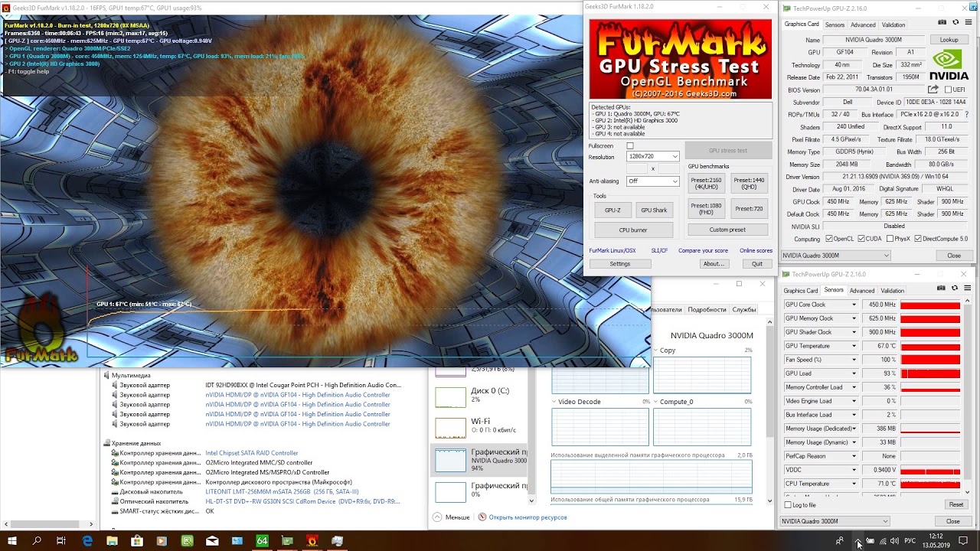Take screenshot in GPU-Z Sensors window
This screenshot has height=551, width=980.
pyautogui.click(x=942, y=288)
